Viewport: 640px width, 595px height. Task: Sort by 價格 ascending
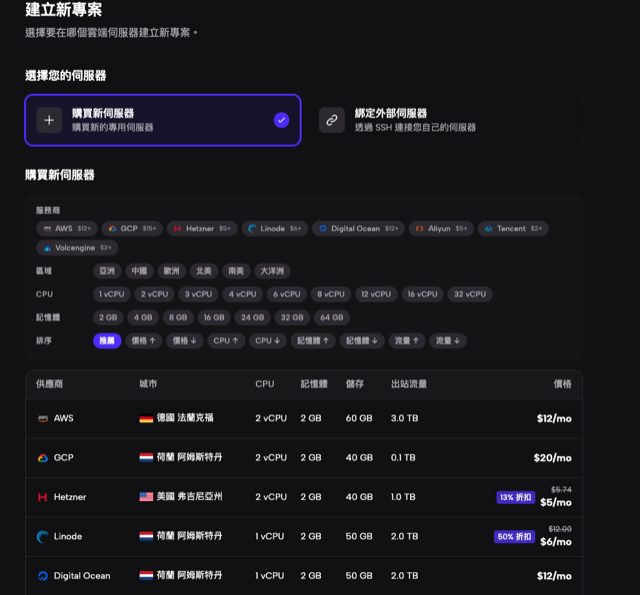click(x=144, y=341)
